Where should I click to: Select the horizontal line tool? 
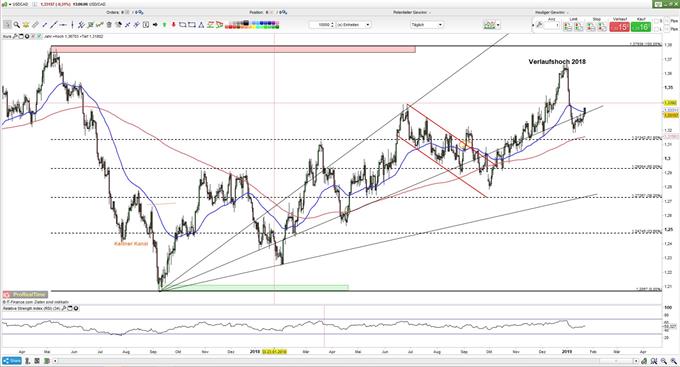point(63,25)
